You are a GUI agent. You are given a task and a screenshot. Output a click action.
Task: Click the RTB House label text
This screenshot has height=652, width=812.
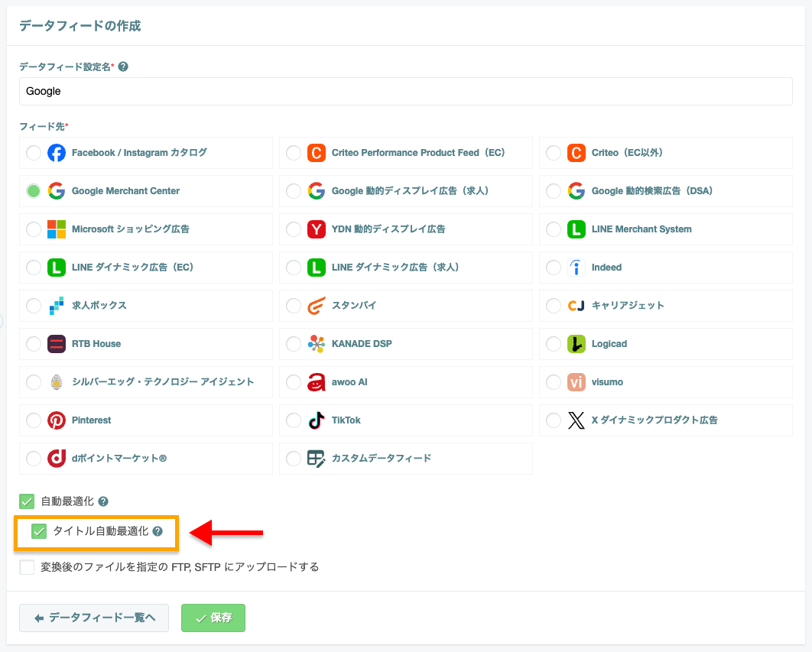[x=96, y=344]
